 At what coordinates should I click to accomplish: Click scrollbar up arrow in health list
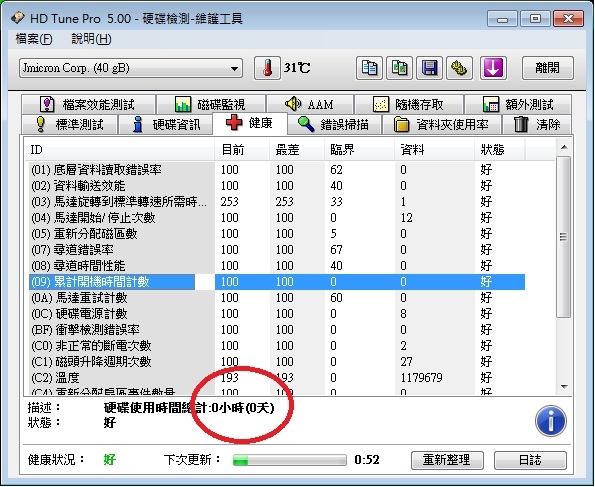tap(564, 147)
